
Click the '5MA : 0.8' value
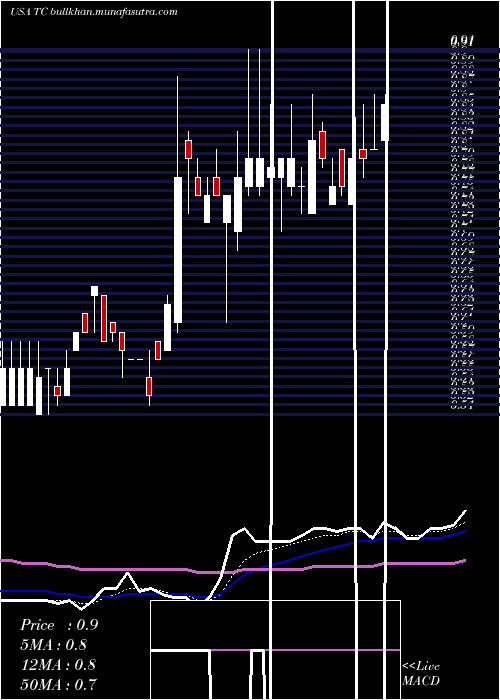[54, 645]
